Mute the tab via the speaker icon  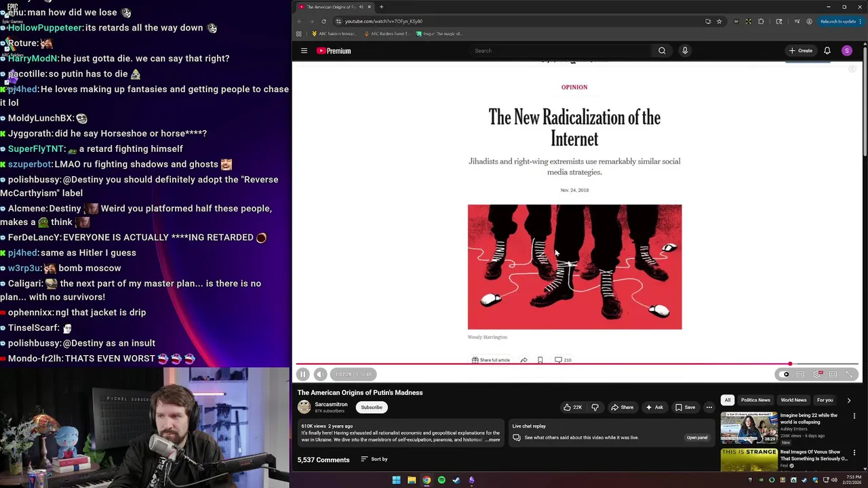361,7
